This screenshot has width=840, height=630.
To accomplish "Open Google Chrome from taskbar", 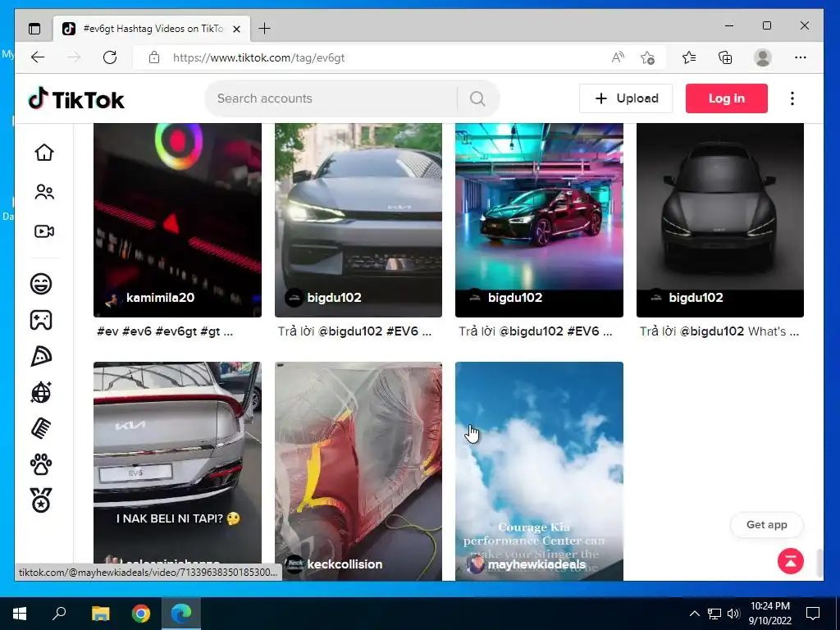I will click(141, 614).
